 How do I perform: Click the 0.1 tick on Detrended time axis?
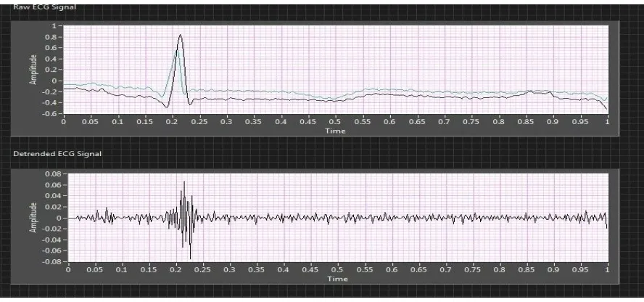click(x=122, y=269)
